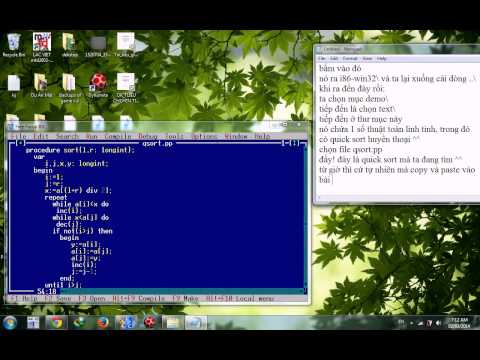This screenshot has height=360, width=480.
Task: Open Notepad's Edit menu
Action: 334,58
